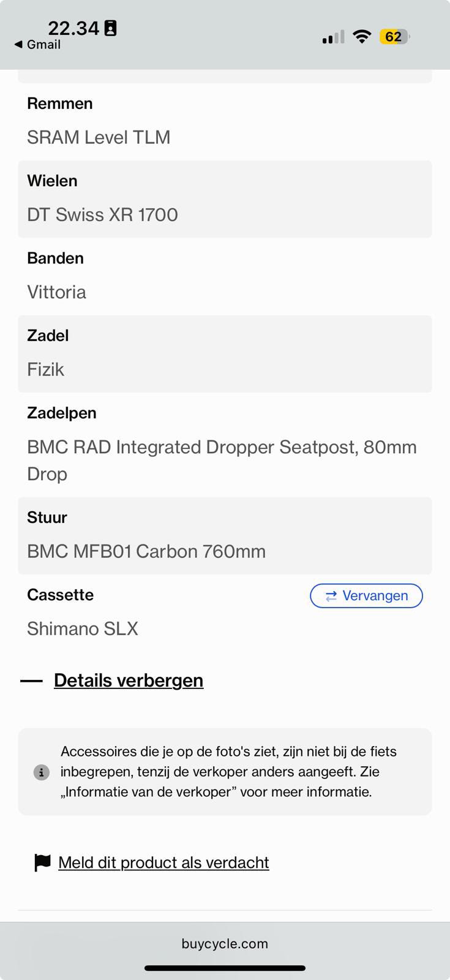Tap the Banden Vittoria entry

tap(225, 276)
